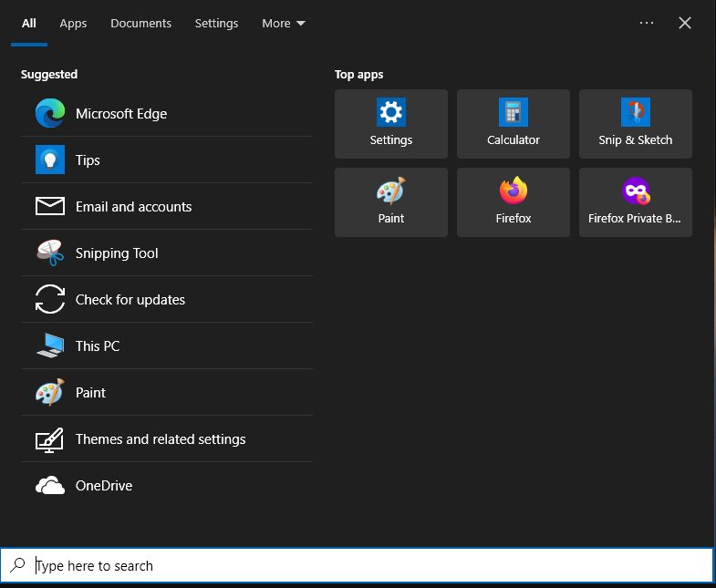Start the Snipping Tool
Screen dimensions: 716x588
[117, 253]
